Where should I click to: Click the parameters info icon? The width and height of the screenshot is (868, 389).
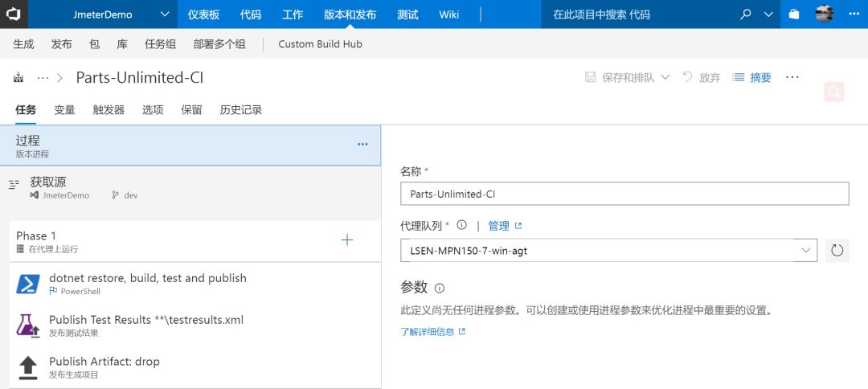[x=440, y=289]
